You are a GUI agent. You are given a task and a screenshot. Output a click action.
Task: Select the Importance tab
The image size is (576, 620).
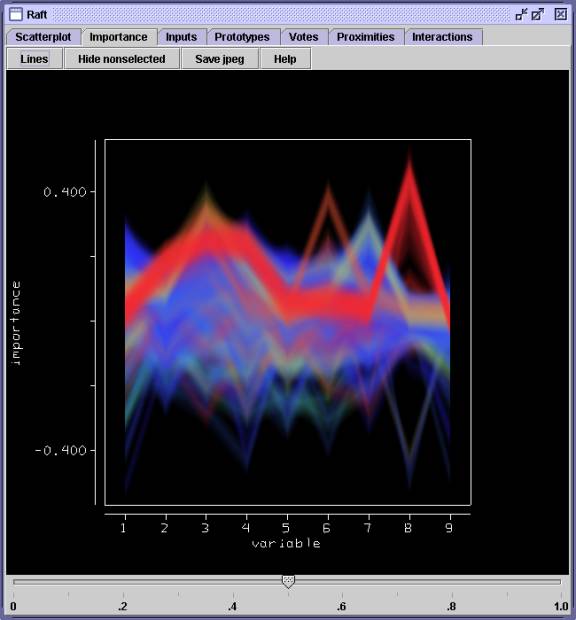click(118, 37)
